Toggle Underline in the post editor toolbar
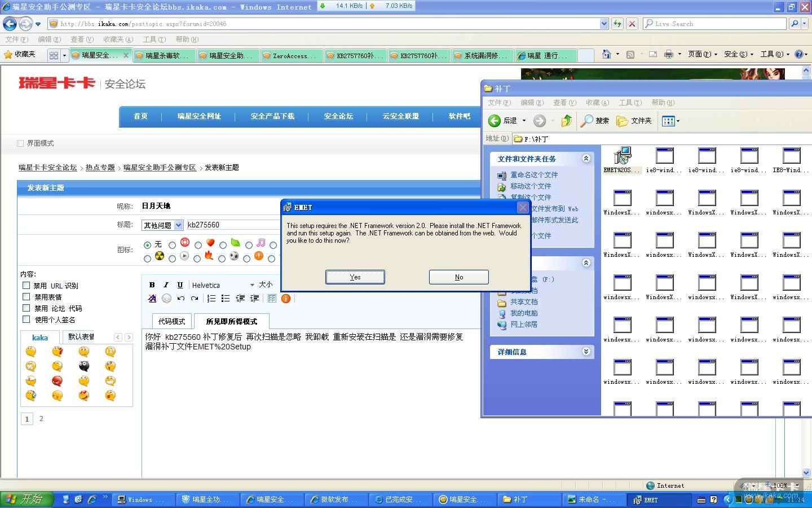Image resolution: width=812 pixels, height=508 pixels. pos(180,285)
